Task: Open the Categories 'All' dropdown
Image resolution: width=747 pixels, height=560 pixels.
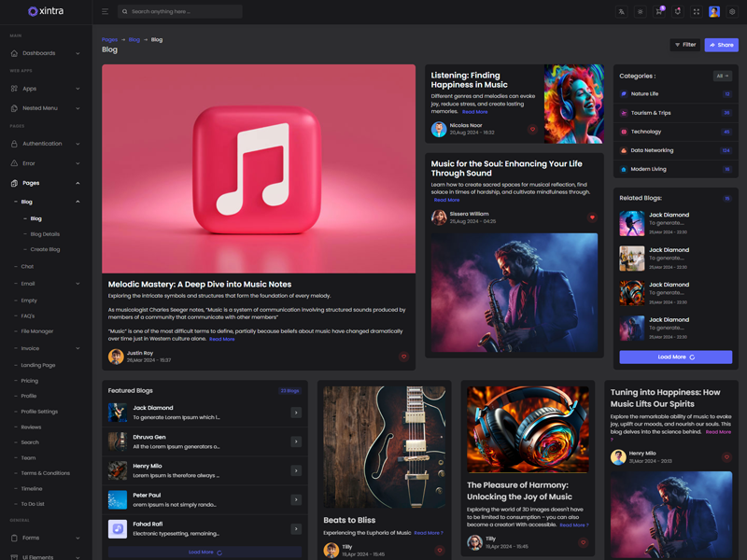Action: tap(722, 76)
